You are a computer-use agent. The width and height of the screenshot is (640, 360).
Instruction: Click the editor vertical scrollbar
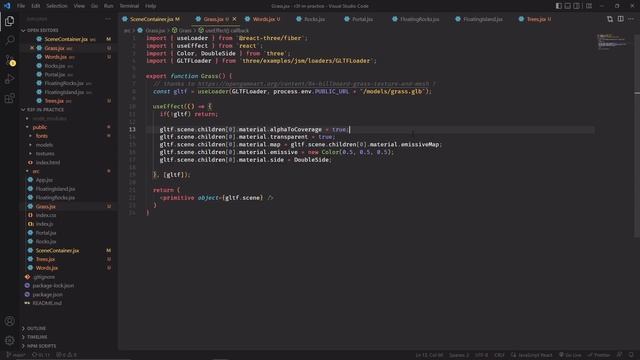point(637,135)
